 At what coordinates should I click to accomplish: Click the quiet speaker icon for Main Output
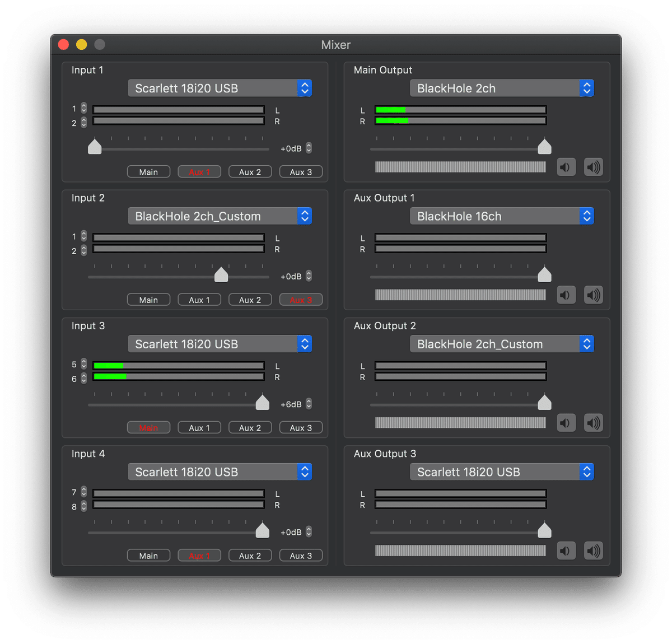(x=566, y=167)
